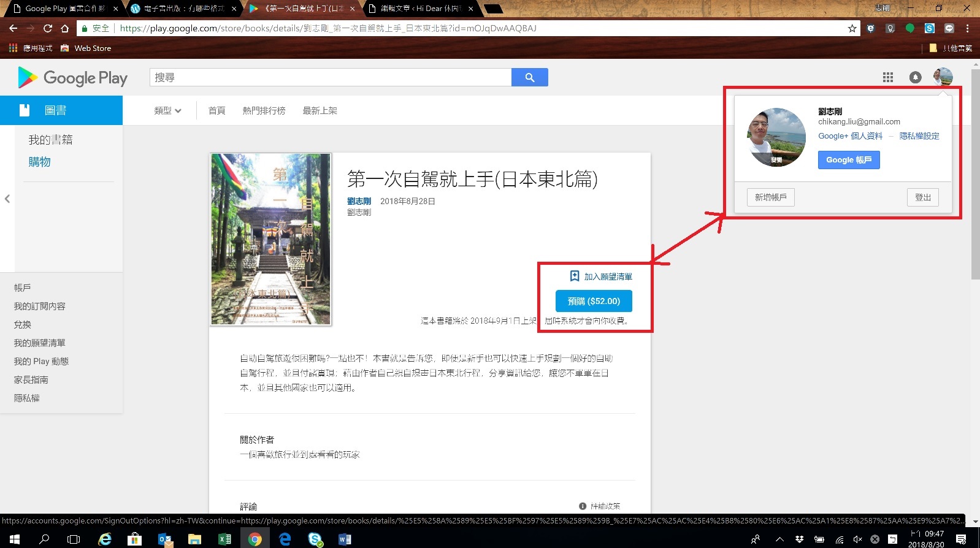Reload the page
Viewport: 980px width, 548px height.
pos(47,28)
